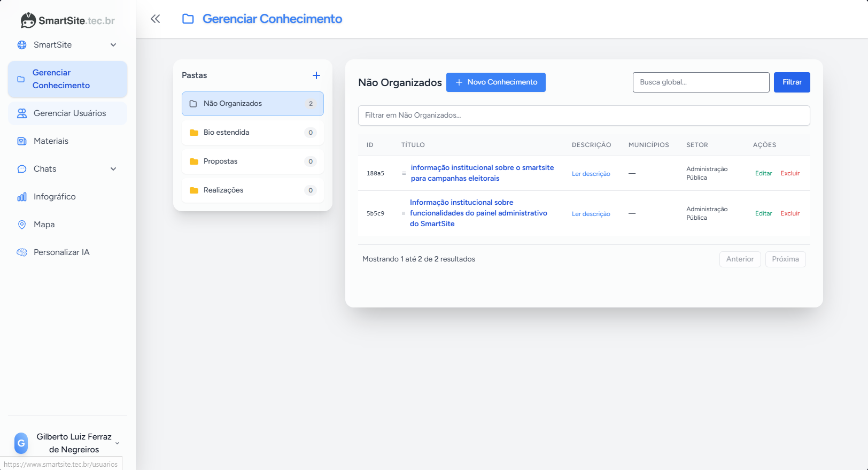Image resolution: width=868 pixels, height=470 pixels.
Task: Click the bar chart icon beside Infográfico
Action: point(22,197)
